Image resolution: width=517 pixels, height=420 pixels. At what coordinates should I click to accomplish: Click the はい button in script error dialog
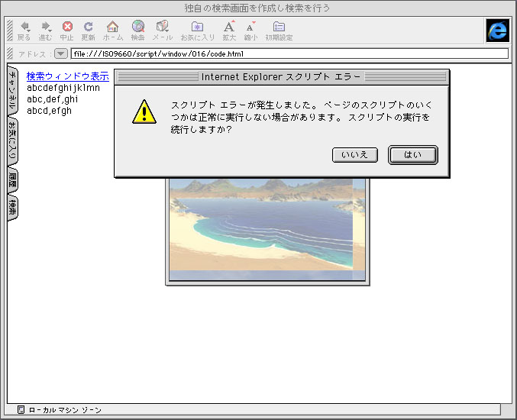coord(413,154)
